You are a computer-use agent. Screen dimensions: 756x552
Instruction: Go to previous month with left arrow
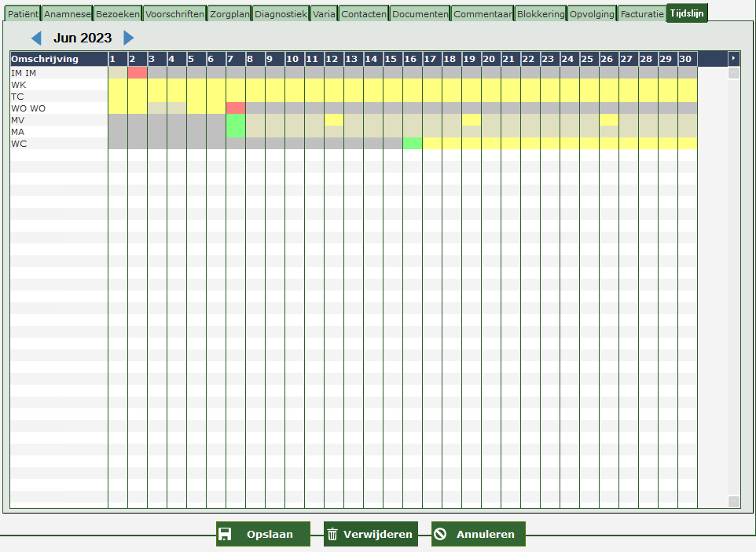click(36, 38)
